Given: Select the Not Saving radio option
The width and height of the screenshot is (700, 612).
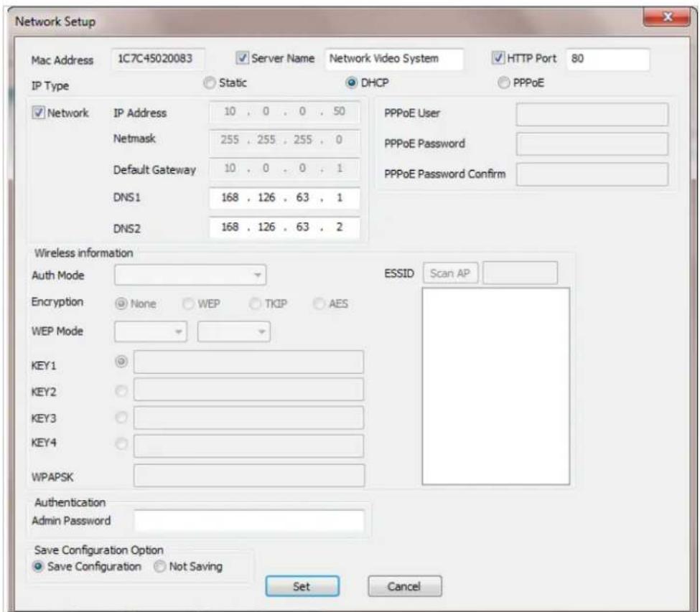Looking at the screenshot, I should click(160, 567).
